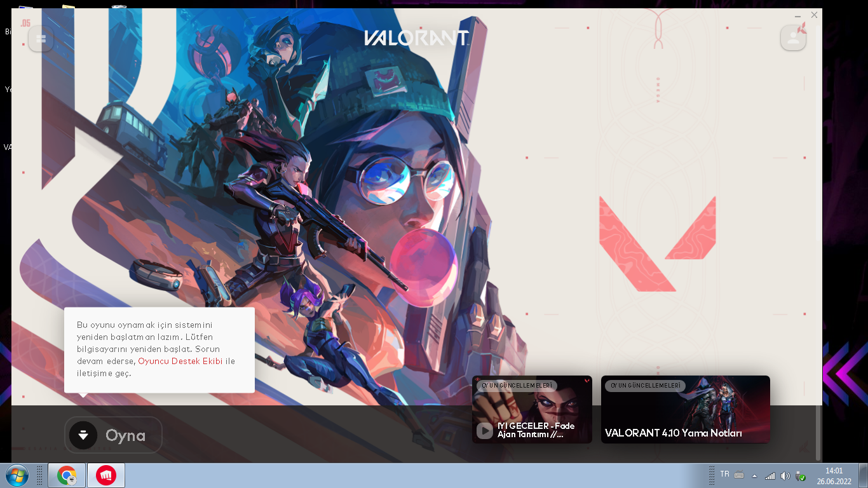Play the İYİ GECELER Fade video
Image resolution: width=868 pixels, height=488 pixels.
pyautogui.click(x=485, y=431)
